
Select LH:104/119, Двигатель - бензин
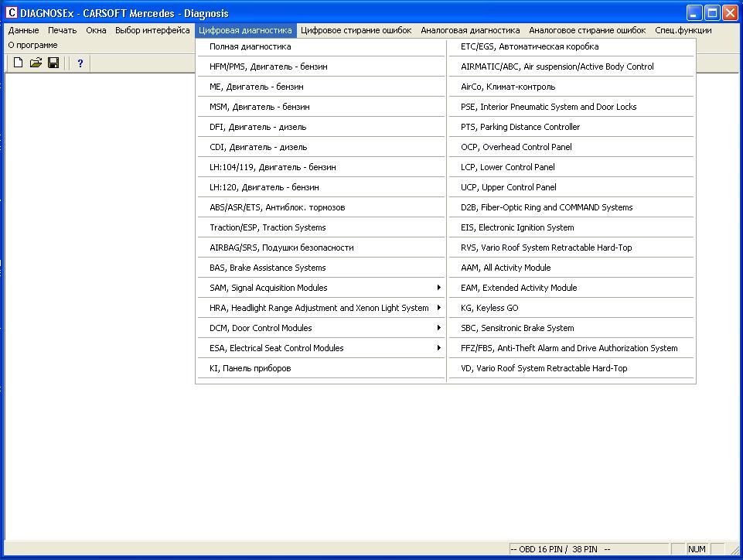pos(321,167)
